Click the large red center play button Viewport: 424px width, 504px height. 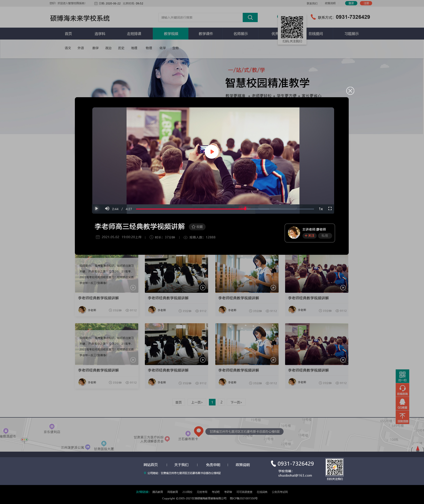point(212,152)
